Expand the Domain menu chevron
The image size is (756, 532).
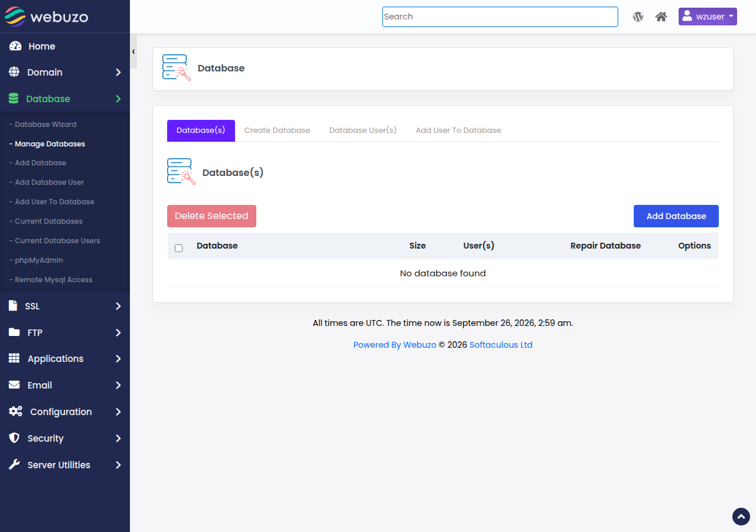(x=118, y=72)
